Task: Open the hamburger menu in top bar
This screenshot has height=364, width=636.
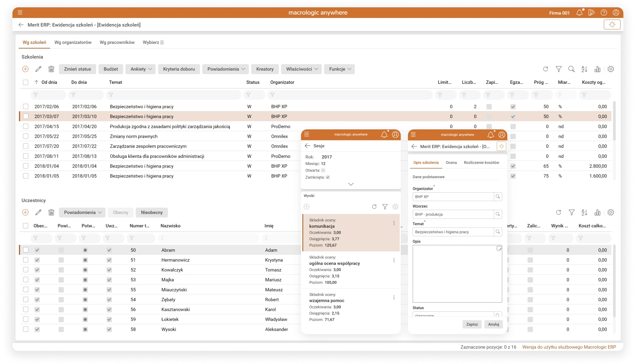Action: [20, 12]
